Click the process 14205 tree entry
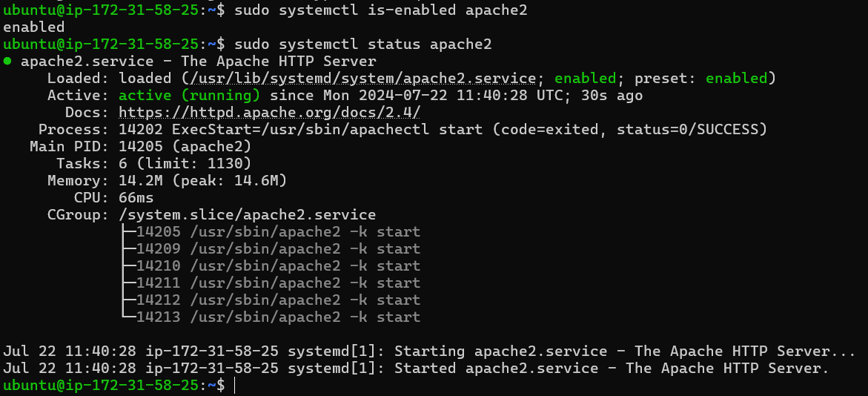 pyautogui.click(x=278, y=232)
